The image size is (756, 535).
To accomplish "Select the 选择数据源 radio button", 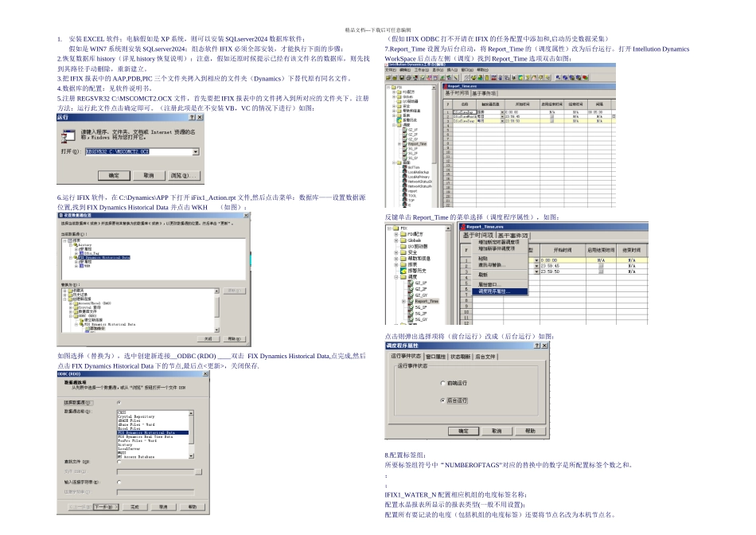I will tap(119, 402).
